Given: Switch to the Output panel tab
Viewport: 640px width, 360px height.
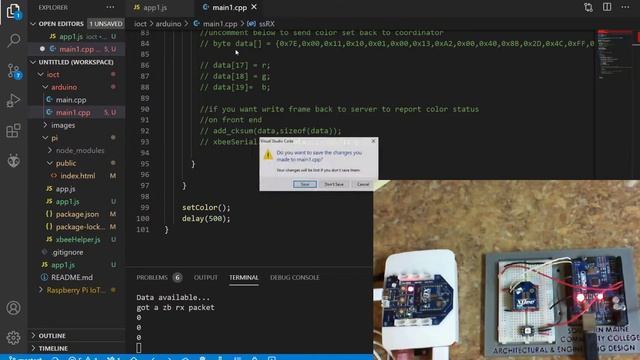Looking at the screenshot, I should tap(206, 278).
